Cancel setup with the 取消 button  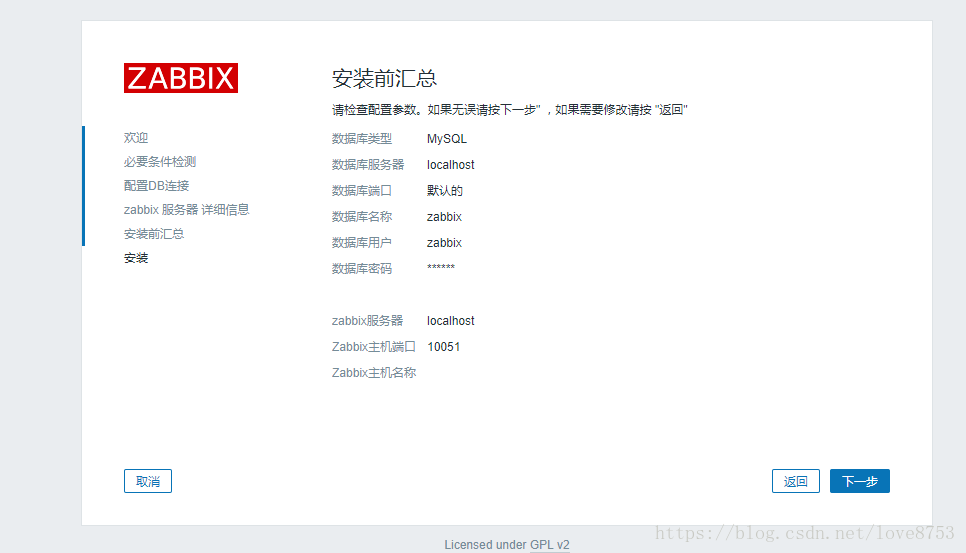[148, 481]
